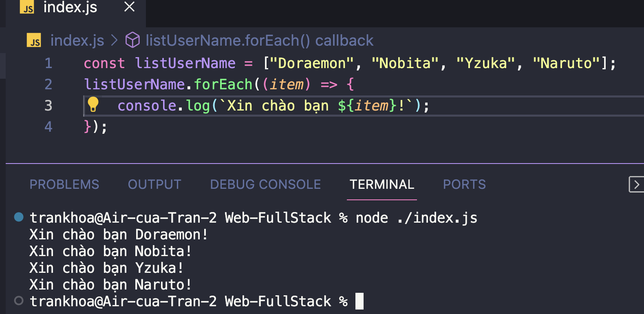Click the hollow circle beside the last terminal prompt
The image size is (644, 314).
click(19, 301)
